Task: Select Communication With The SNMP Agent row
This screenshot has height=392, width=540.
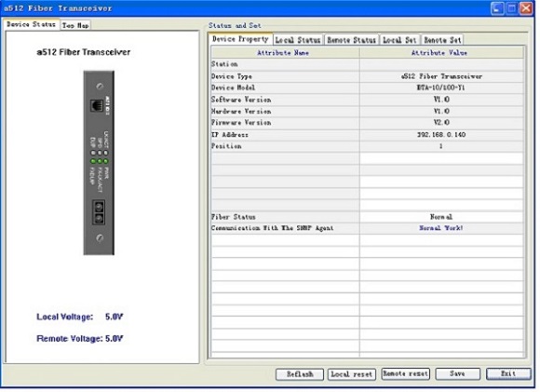Action: click(x=367, y=228)
